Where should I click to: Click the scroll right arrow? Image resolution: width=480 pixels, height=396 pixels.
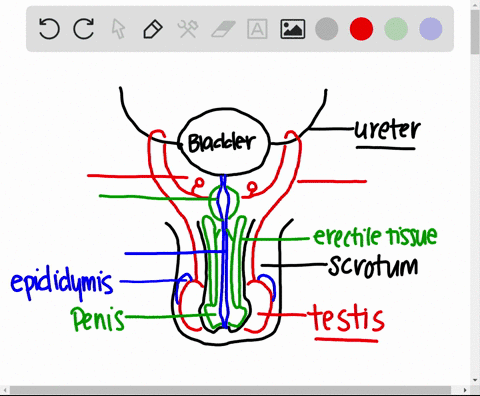(x=465, y=390)
